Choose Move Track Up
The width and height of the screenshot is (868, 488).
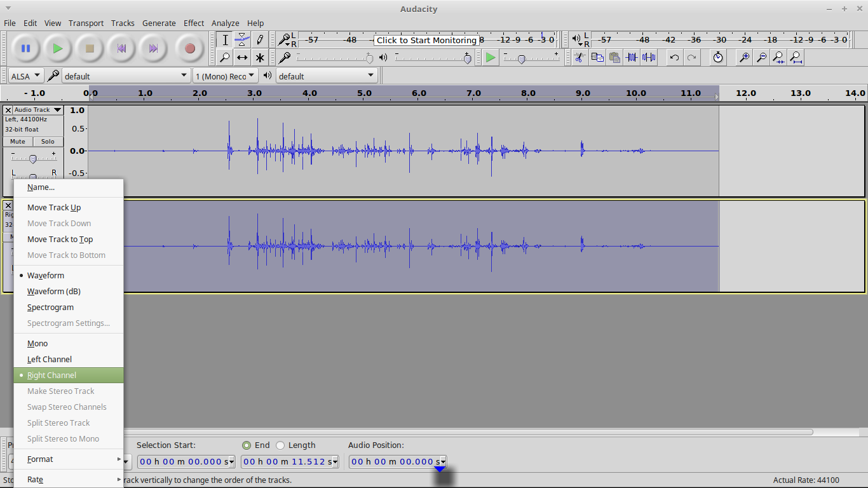(69, 207)
